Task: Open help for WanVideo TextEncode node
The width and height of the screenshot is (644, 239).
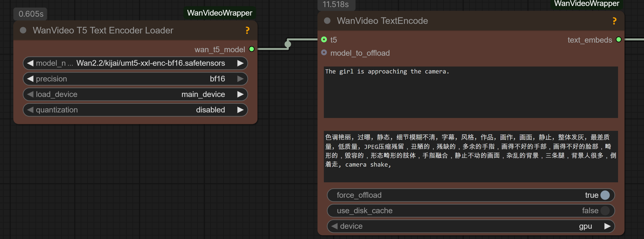Action: tap(614, 21)
